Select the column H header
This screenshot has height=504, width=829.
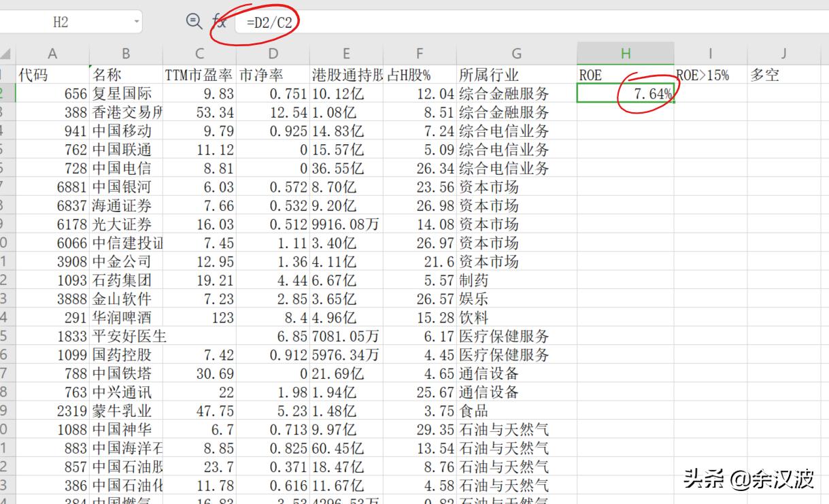626,52
